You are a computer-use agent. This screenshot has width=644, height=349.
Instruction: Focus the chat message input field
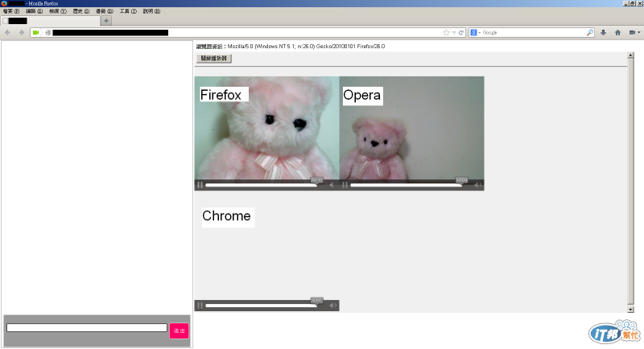(x=87, y=327)
